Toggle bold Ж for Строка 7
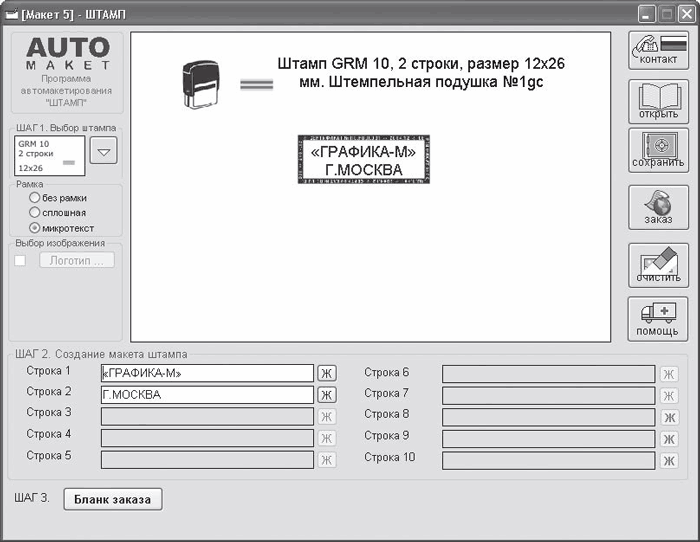Screen dimensions: 700x542 pyautogui.click(x=669, y=396)
